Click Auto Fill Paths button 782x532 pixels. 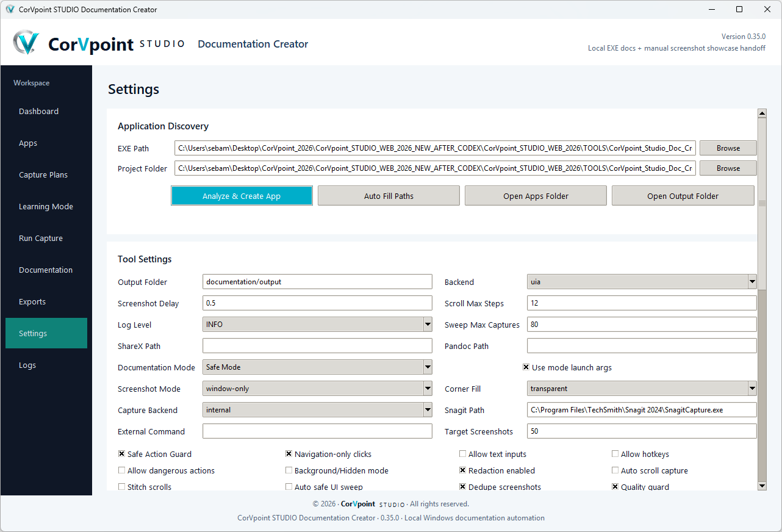pos(389,196)
